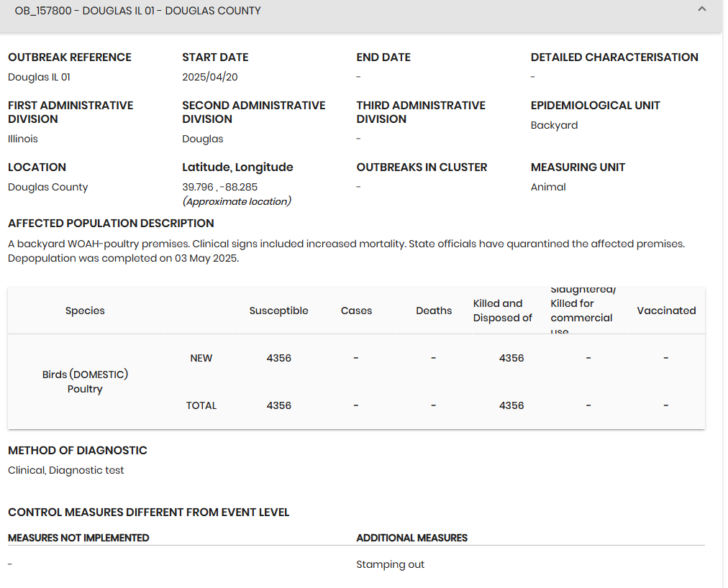
Task: Select Susceptible 4356 in the TOTAL row
Action: (278, 405)
